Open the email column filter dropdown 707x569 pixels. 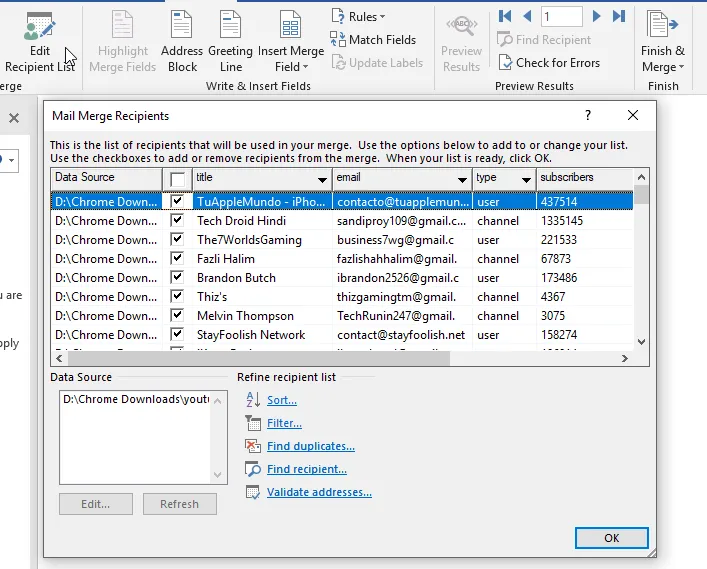tap(462, 180)
